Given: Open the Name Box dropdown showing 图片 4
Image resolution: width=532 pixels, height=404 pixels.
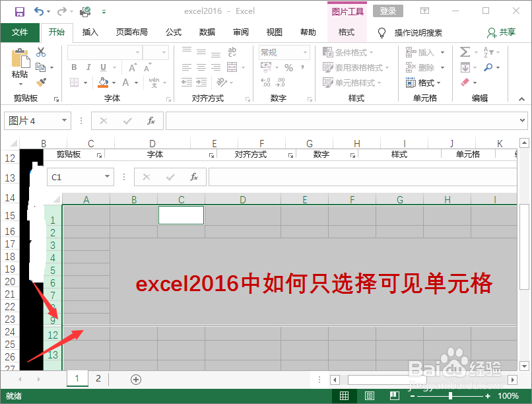Looking at the screenshot, I should coord(64,120).
